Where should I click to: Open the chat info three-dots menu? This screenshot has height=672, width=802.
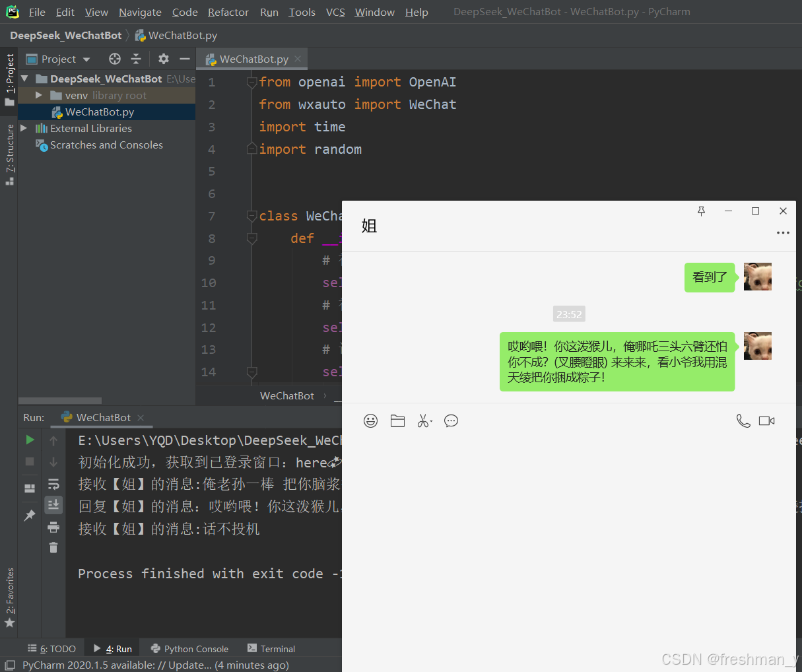(x=783, y=232)
